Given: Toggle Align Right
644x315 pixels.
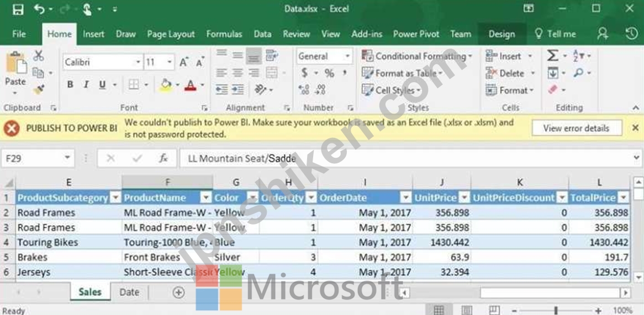Looking at the screenshot, I should point(254,73).
